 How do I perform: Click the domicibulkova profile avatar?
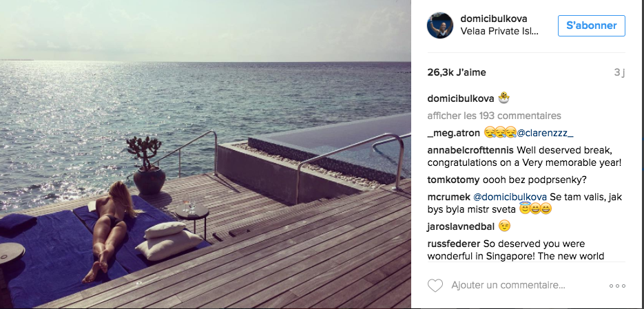pyautogui.click(x=440, y=25)
